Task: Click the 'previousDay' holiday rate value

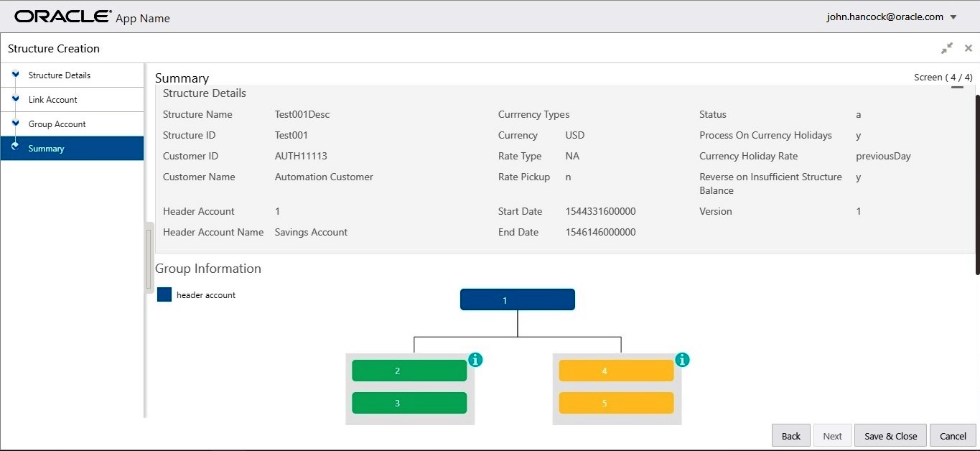Action: click(x=883, y=156)
